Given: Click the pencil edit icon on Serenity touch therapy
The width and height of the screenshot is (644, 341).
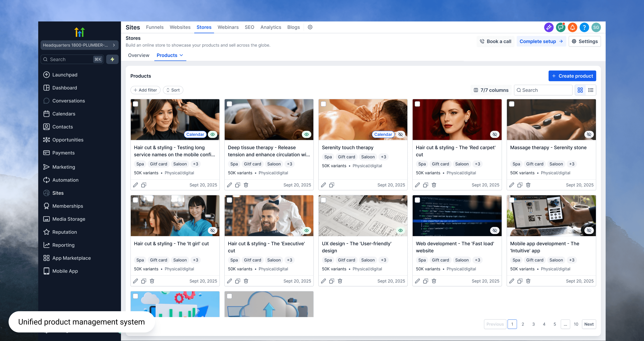Looking at the screenshot, I should tap(323, 185).
